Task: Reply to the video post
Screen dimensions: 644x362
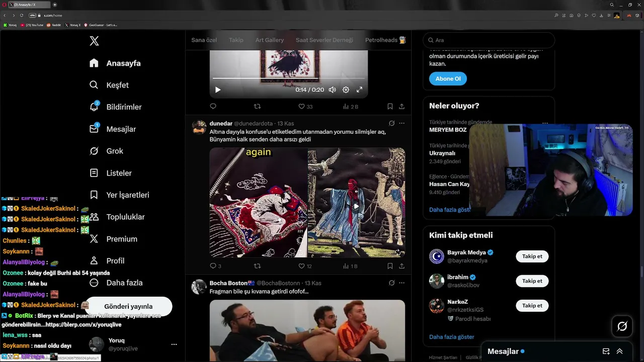Action: point(213,107)
